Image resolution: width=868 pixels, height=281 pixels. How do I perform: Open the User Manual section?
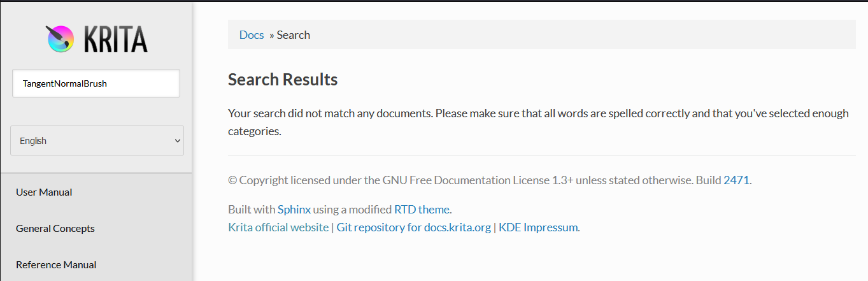coord(44,192)
